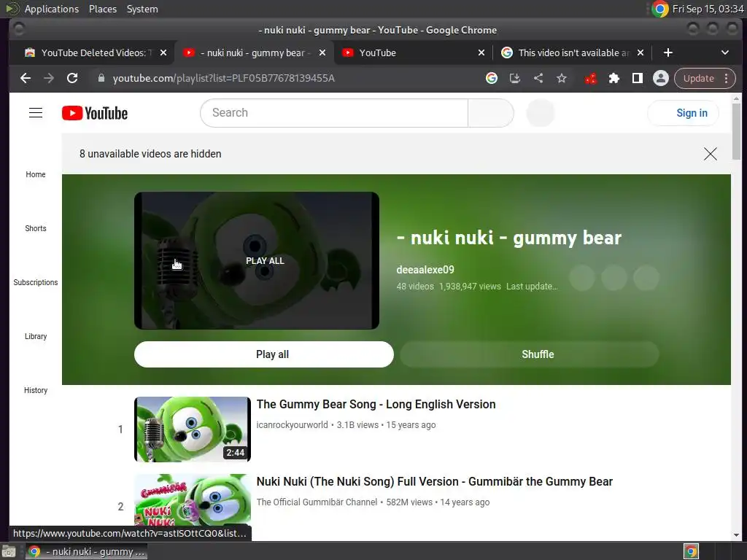
Task: Open icanrockyourworld channel link
Action: tap(292, 425)
